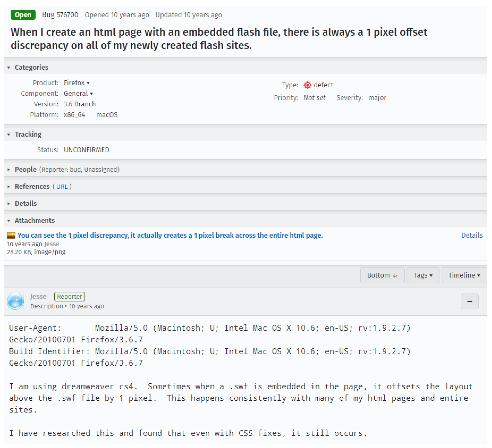Open attachment Details link
This screenshot has height=448, width=492.
tap(471, 235)
